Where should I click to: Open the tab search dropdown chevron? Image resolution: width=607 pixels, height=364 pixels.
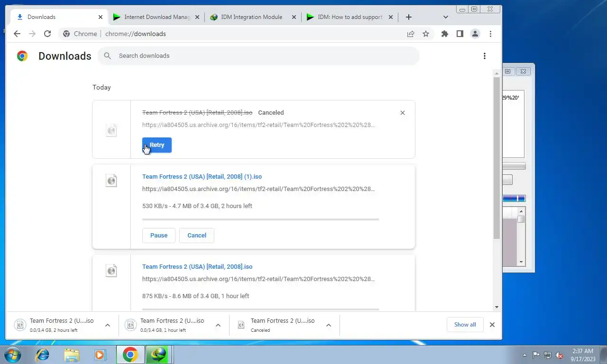tap(445, 17)
